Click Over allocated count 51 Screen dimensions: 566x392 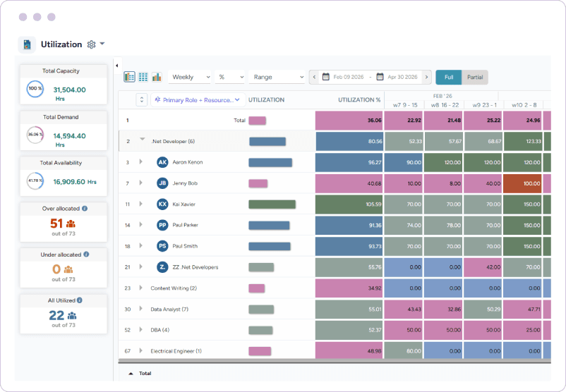pos(56,223)
